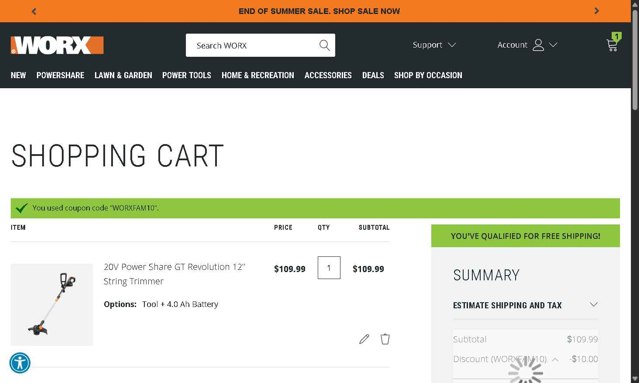This screenshot has width=639, height=383.
Task: Click the account user icon
Action: click(x=538, y=45)
